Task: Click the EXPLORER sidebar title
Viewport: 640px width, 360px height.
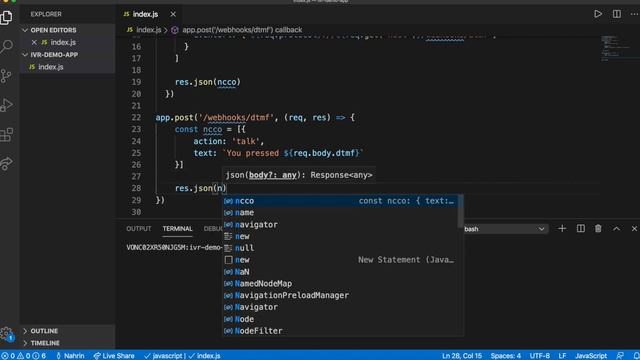Action: [x=46, y=14]
